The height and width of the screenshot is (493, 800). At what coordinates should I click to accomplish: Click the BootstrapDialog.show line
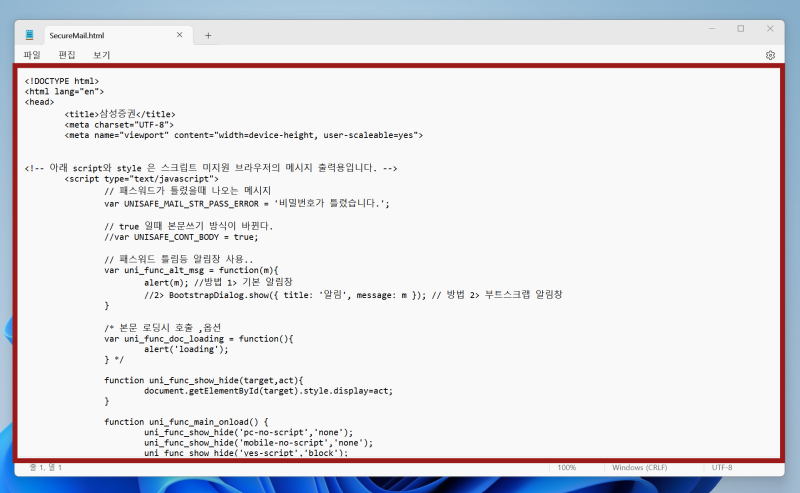pos(353,294)
